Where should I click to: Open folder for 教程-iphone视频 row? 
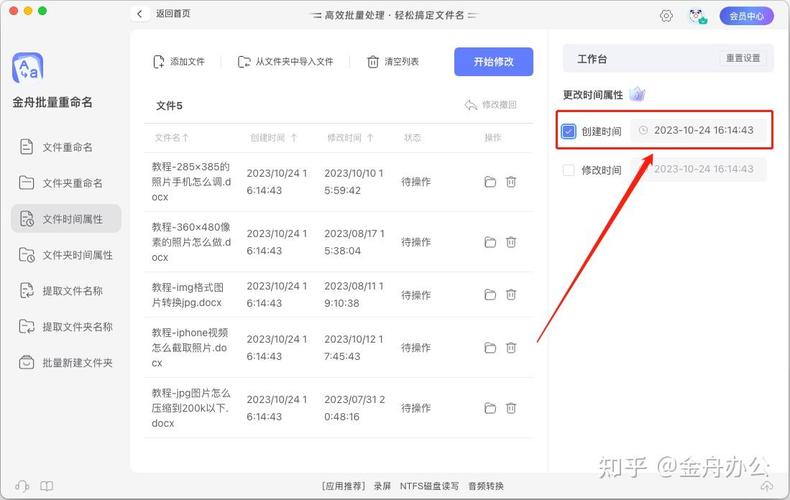[x=490, y=348]
